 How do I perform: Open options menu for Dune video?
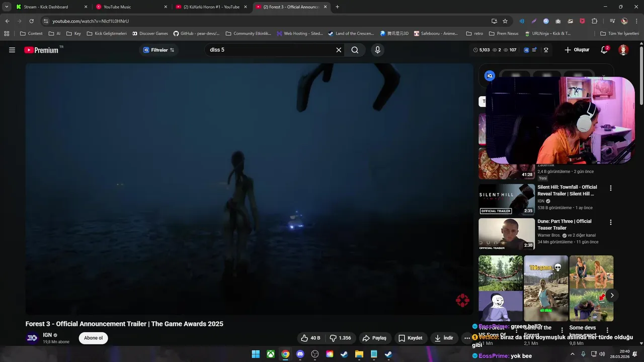coord(611,222)
